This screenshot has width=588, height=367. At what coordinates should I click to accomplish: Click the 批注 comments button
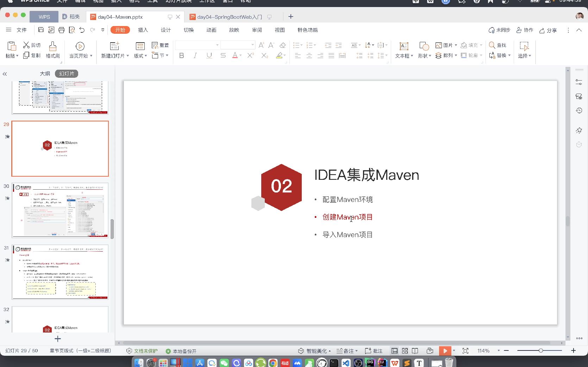(374, 351)
